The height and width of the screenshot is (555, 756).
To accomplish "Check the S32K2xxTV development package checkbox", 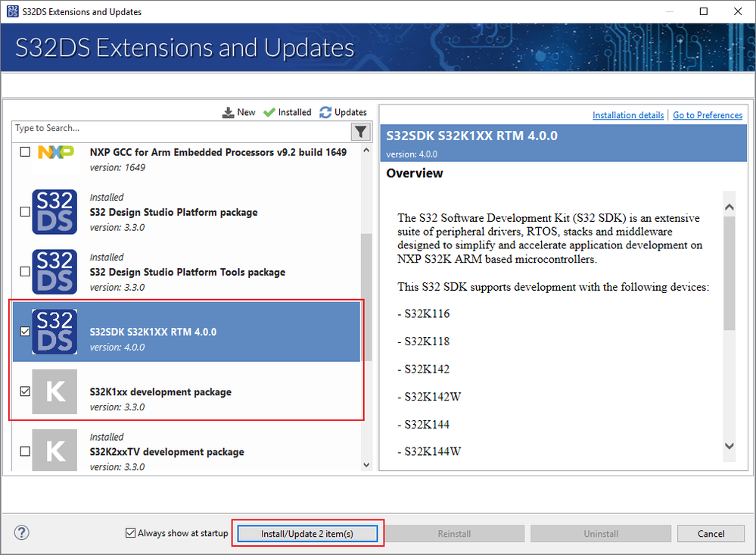I will tap(25, 451).
